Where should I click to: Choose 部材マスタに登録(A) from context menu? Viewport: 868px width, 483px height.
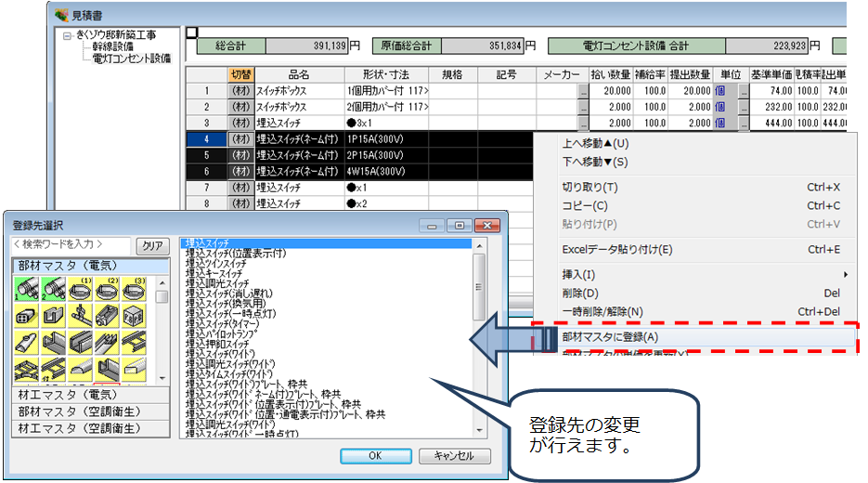point(610,337)
